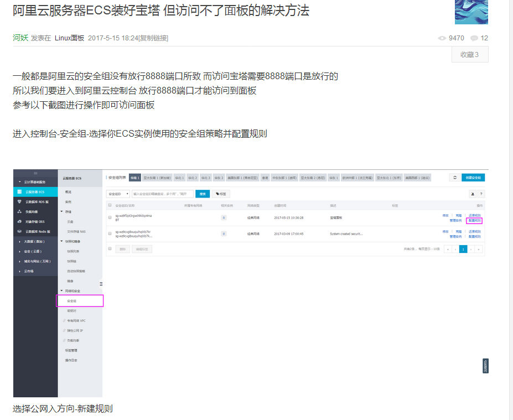Check the box for security group BT row
513x420 pixels.
110,217
